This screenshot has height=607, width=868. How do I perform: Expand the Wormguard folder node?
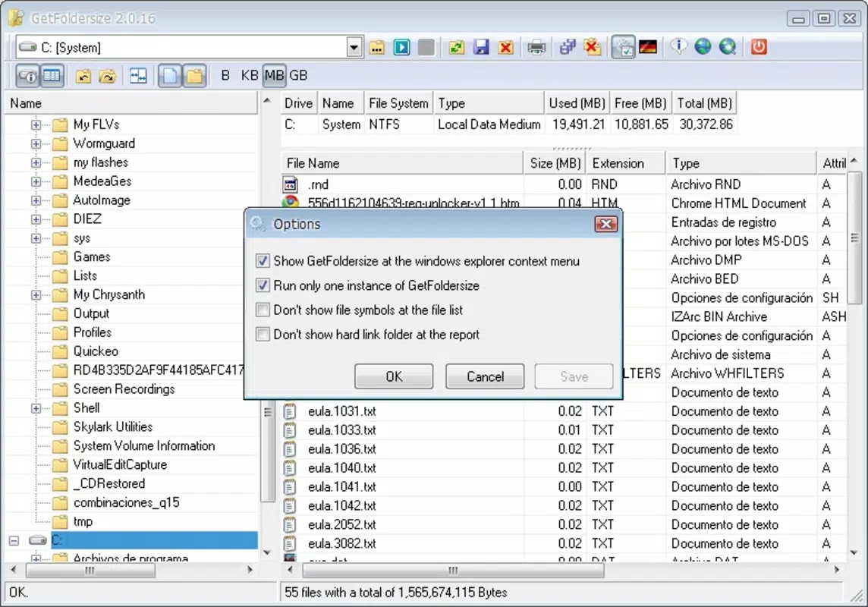pyautogui.click(x=36, y=144)
